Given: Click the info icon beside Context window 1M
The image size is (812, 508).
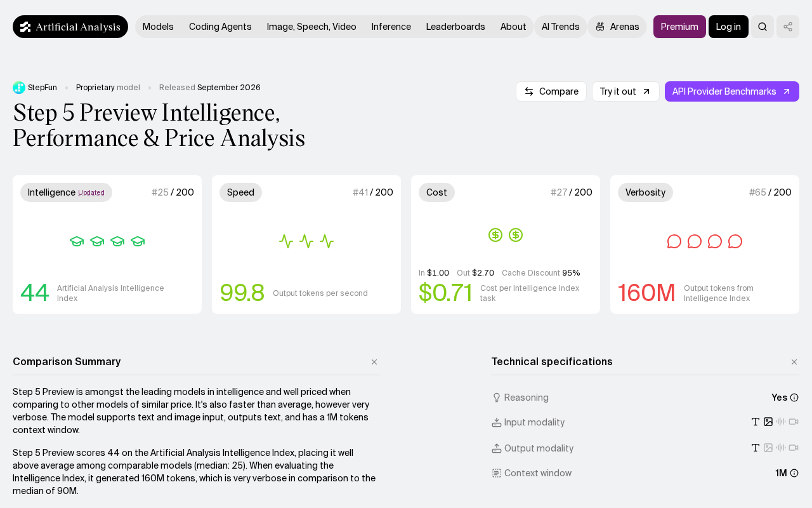Looking at the screenshot, I should [x=794, y=473].
